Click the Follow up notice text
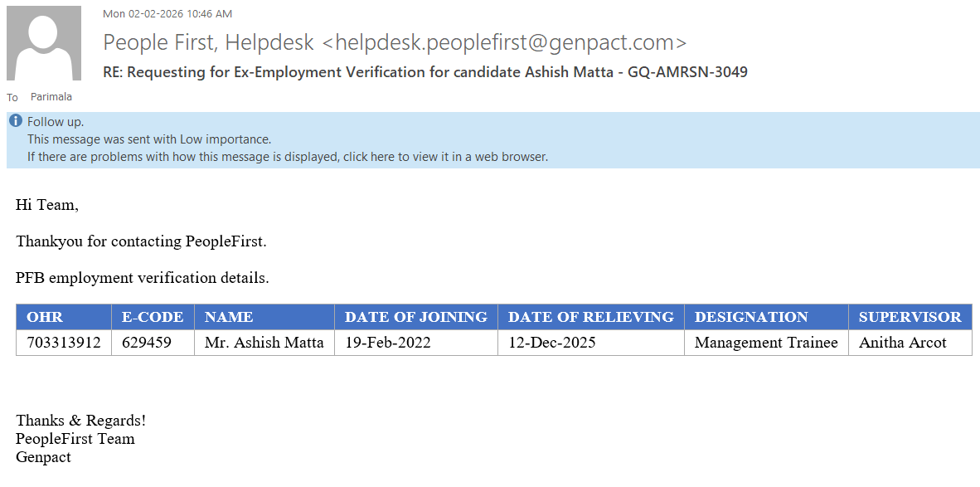The height and width of the screenshot is (487, 980). 56,122
